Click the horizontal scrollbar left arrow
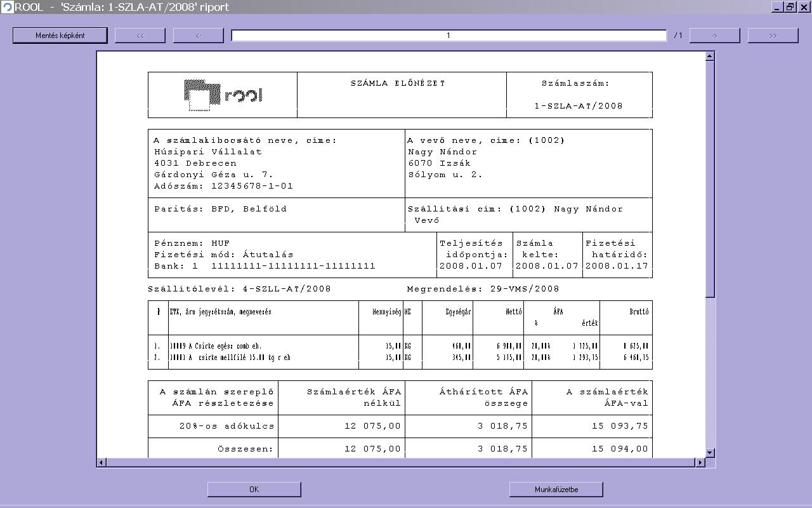Screen dimensions: 812x508 (x=101, y=462)
